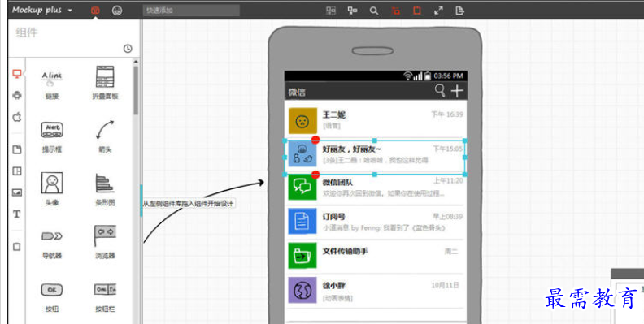Select the 订阅号 chat row
Image resolution: width=644 pixels, height=324 pixels.
coord(376,222)
